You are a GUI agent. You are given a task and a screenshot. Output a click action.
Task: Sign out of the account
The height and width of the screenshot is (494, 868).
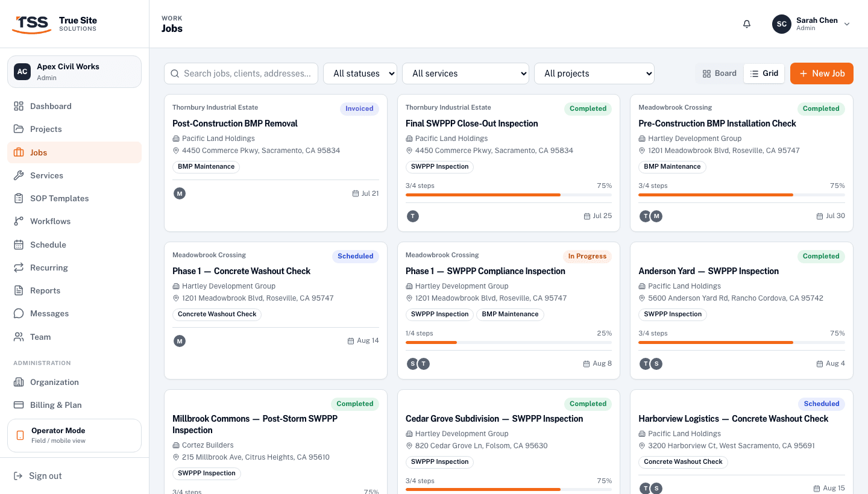pos(74,476)
